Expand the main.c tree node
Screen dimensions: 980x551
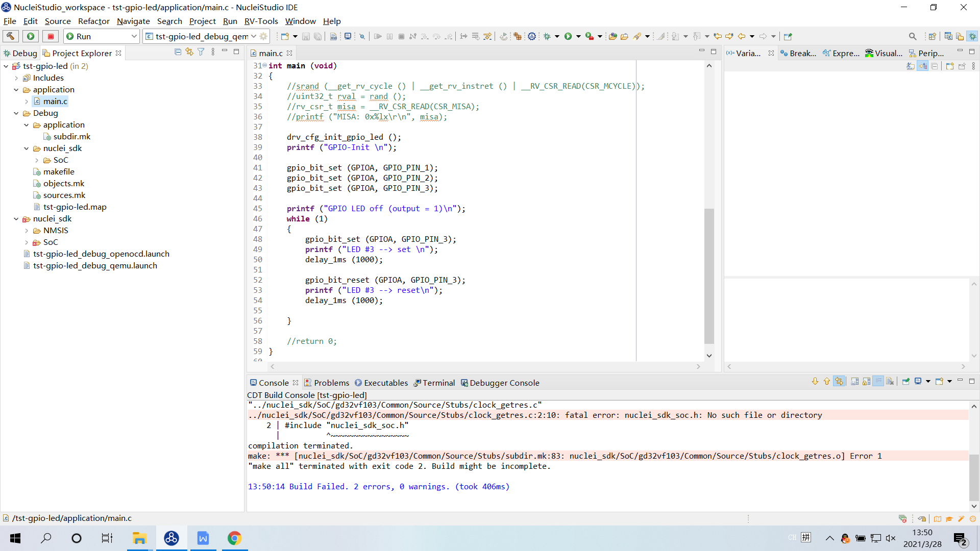tap(26, 102)
